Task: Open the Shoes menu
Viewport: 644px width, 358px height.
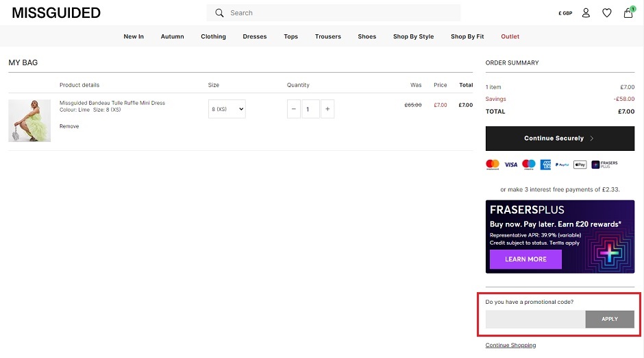Action: pos(367,36)
